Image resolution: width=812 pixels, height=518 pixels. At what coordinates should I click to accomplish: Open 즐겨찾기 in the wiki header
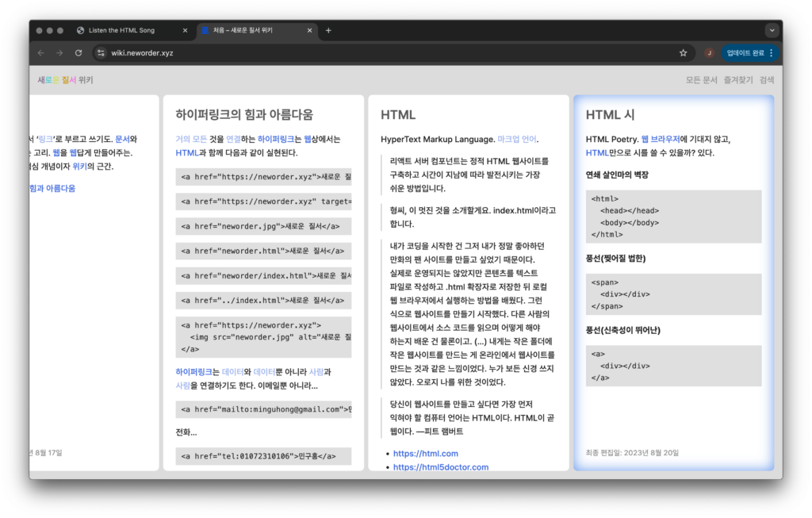(x=737, y=80)
